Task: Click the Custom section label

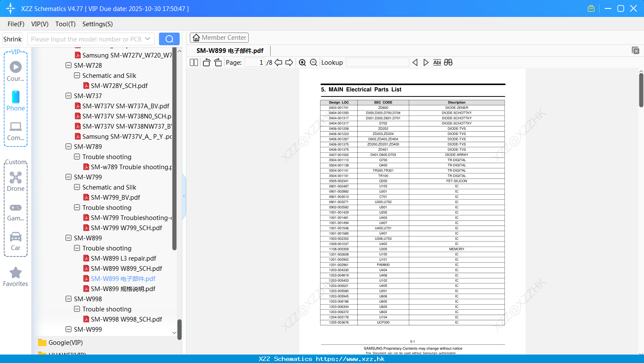Action: tap(16, 162)
